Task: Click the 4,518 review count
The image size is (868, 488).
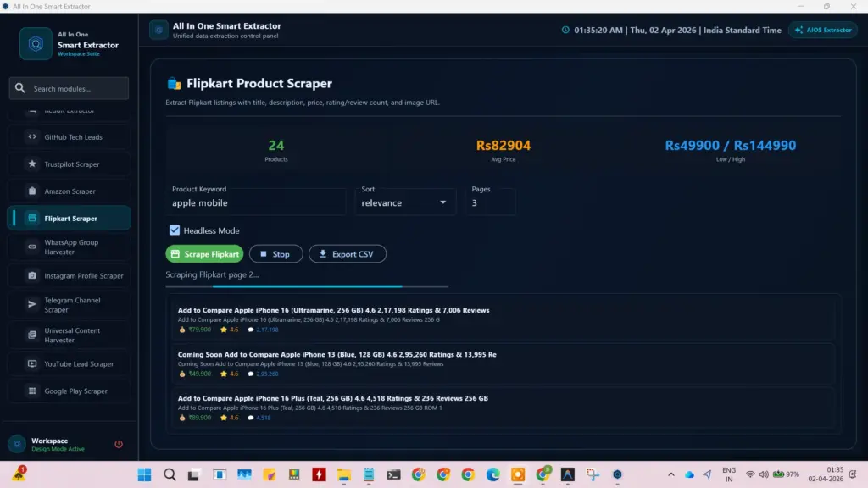Action: coord(264,418)
